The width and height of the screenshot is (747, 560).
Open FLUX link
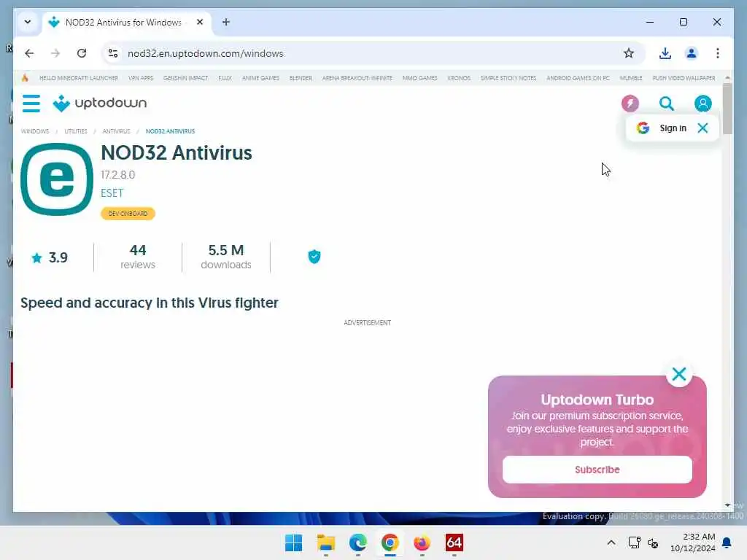tap(225, 78)
